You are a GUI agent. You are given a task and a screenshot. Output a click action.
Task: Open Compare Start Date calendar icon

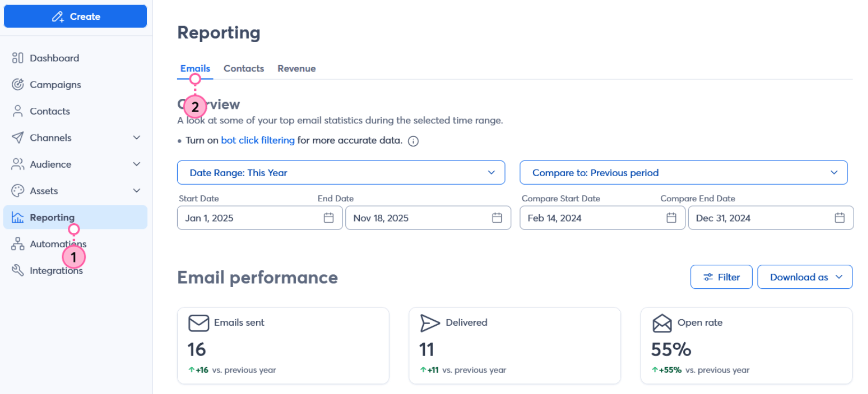click(x=672, y=218)
